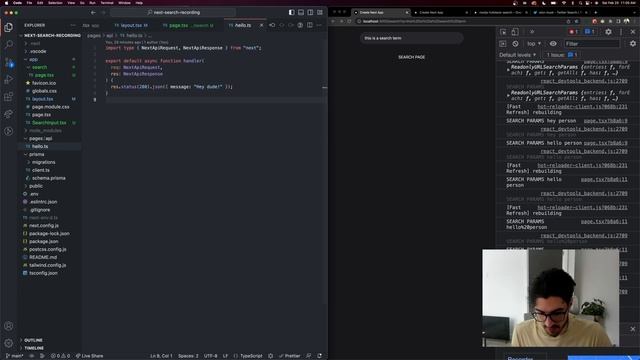Open editor More Actions ellipsis menu
Viewport: 640px width, 360px height.
(319, 25)
